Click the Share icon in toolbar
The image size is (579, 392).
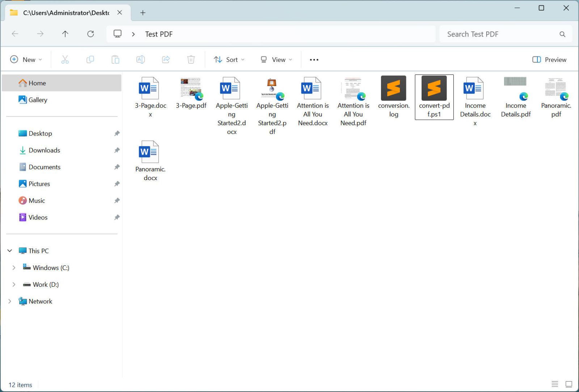coord(166,60)
